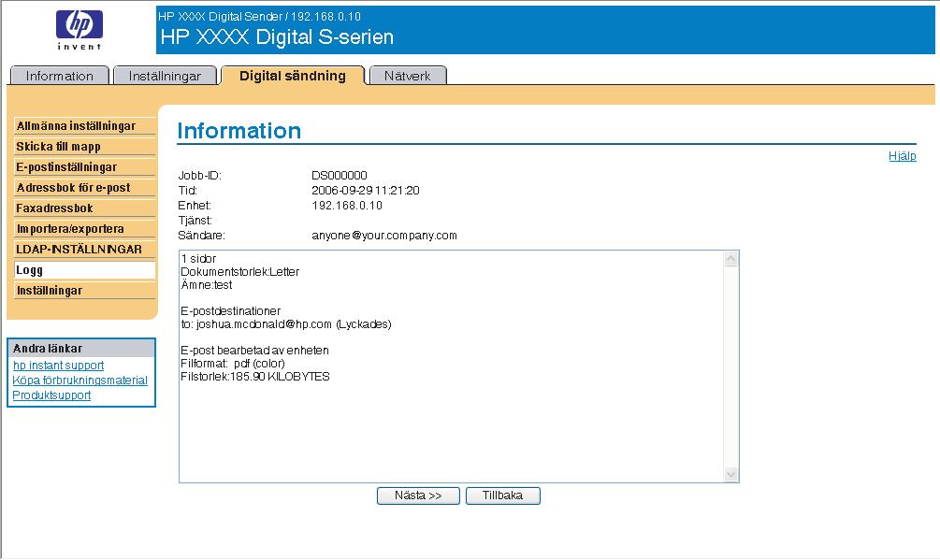Screen dimensions: 940x560
Task: Click the HP invent logo
Action: 80,29
